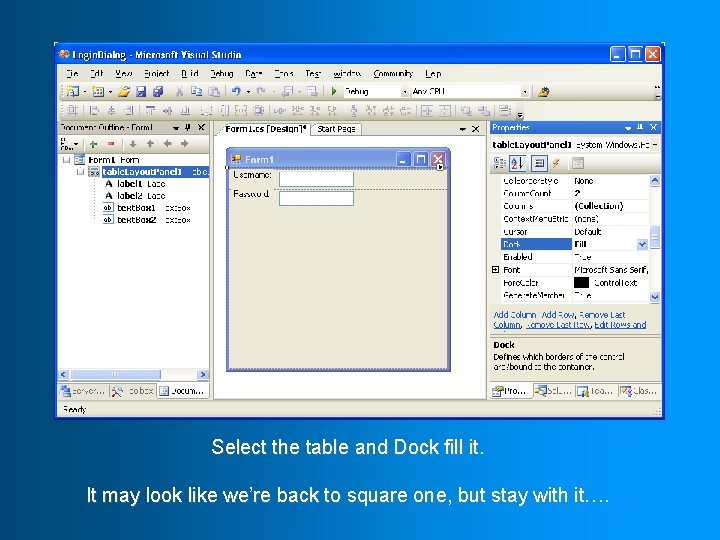This screenshot has height=540, width=720.
Task: Open the Dock property dropdown arrow
Action: [642, 244]
